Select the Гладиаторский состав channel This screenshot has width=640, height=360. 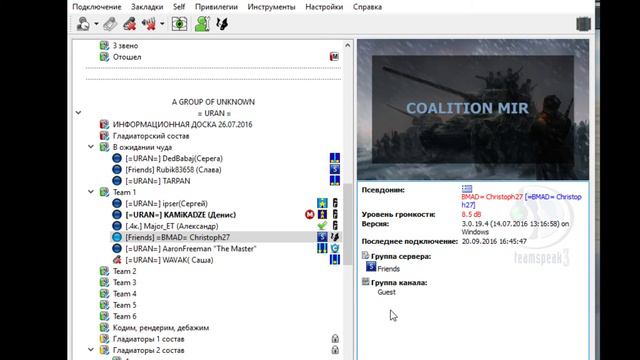pos(151,136)
